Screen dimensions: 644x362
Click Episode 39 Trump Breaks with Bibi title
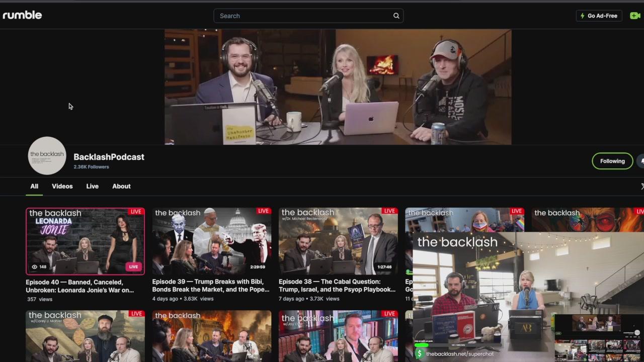pos(211,286)
